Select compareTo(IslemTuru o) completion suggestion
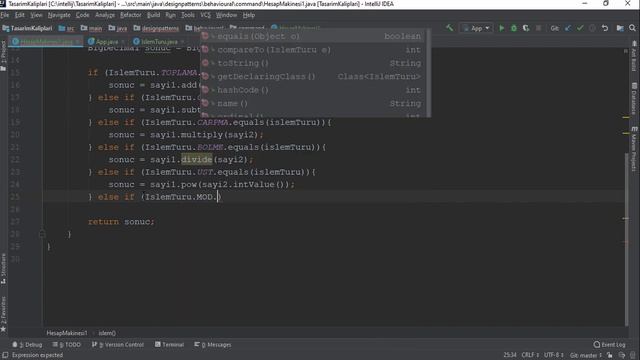Image resolution: width=640 pixels, height=360 pixels. [313, 50]
